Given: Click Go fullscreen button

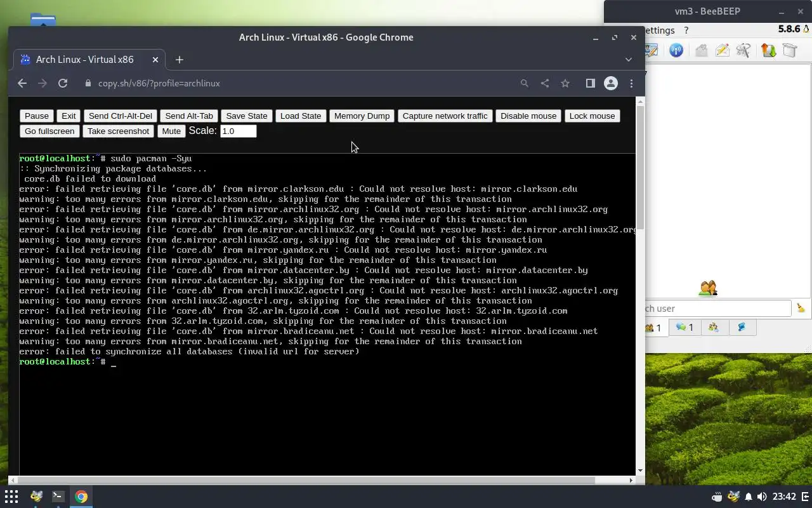Looking at the screenshot, I should click(x=49, y=131).
